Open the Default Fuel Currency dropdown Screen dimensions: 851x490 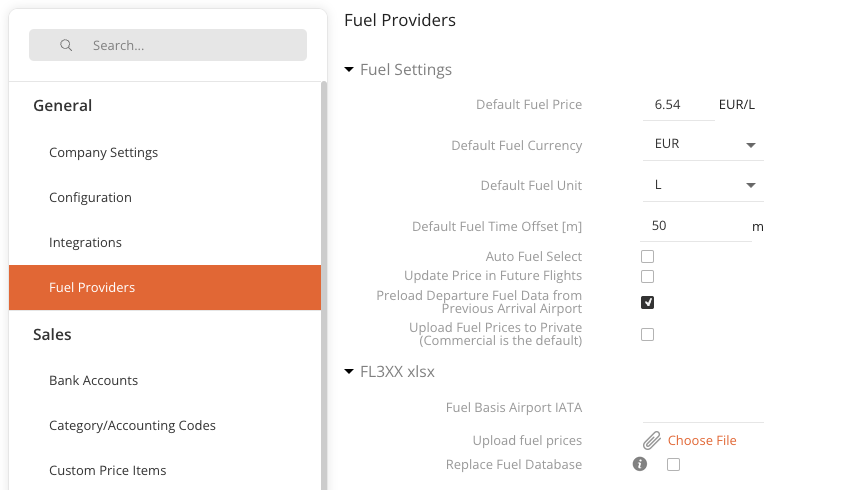[703, 144]
